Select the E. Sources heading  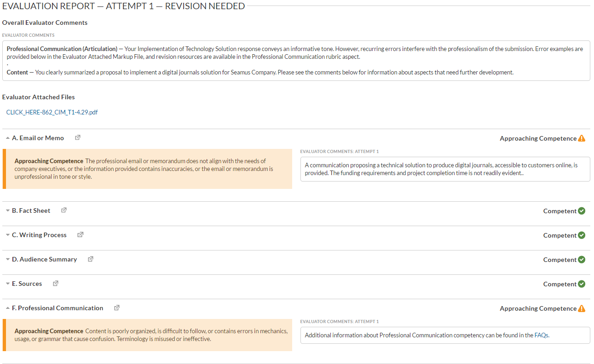tap(27, 284)
